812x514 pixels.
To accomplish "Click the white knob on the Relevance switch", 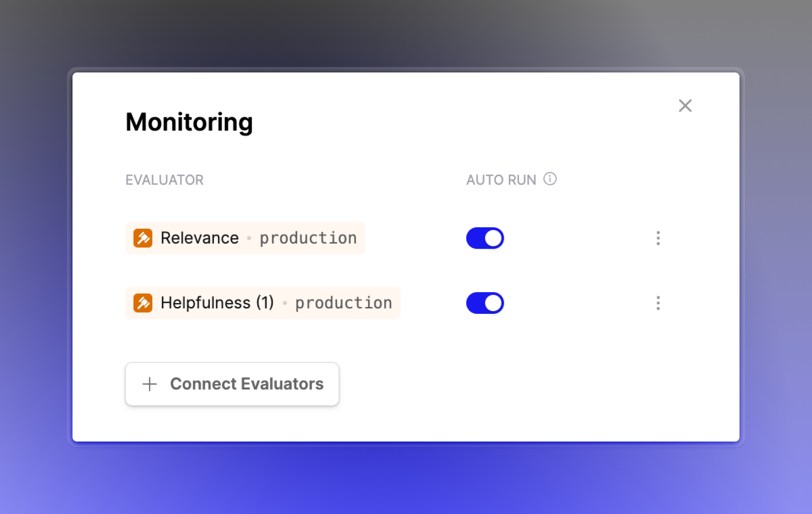I will pyautogui.click(x=493, y=238).
